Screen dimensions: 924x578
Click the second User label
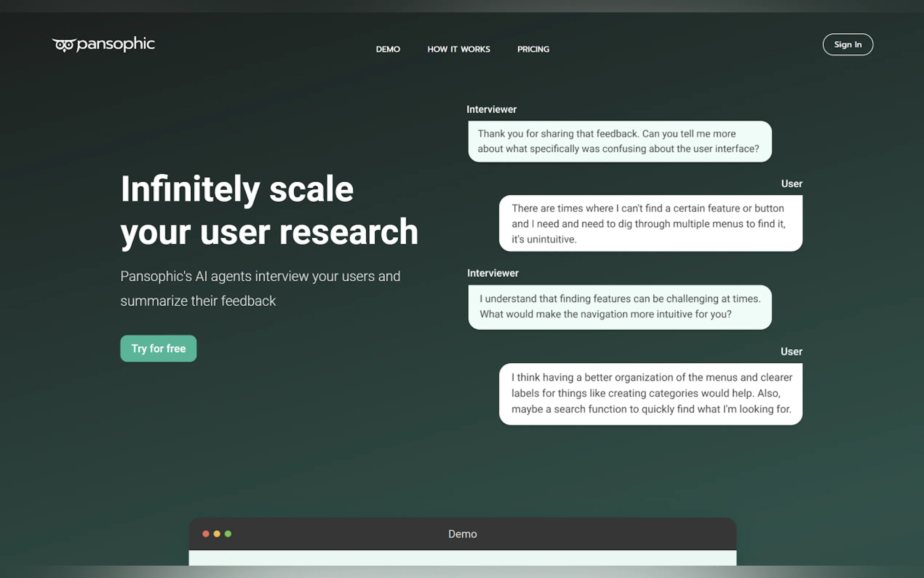(x=791, y=351)
